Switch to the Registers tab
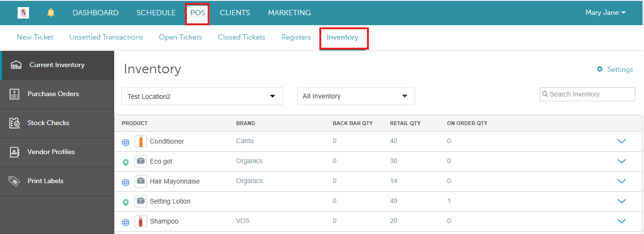 [x=296, y=37]
